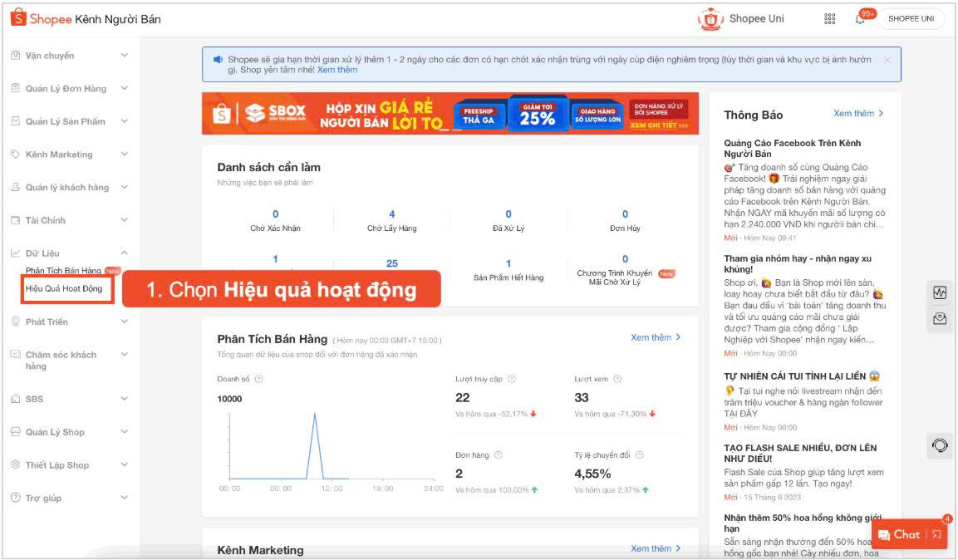The height and width of the screenshot is (560, 958).
Task: Click Xem thêm link in Thông Báo panel
Action: [x=858, y=114]
